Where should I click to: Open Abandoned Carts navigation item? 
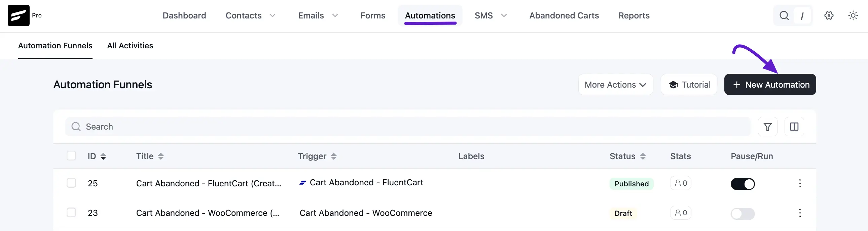pyautogui.click(x=564, y=15)
